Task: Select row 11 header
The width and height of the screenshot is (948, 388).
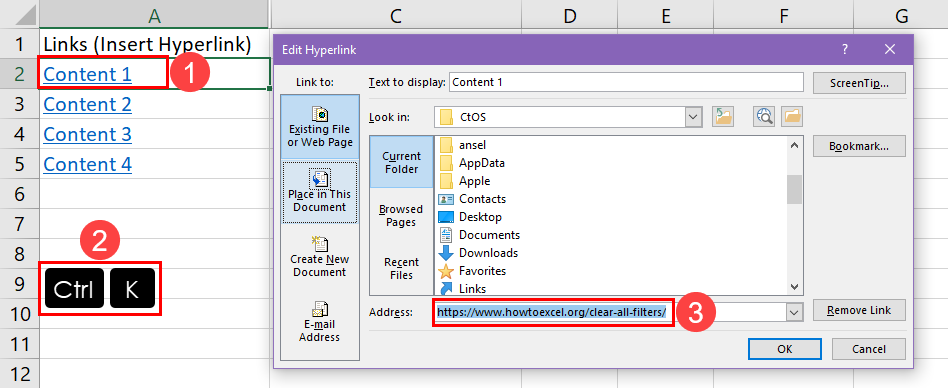Action: [19, 344]
